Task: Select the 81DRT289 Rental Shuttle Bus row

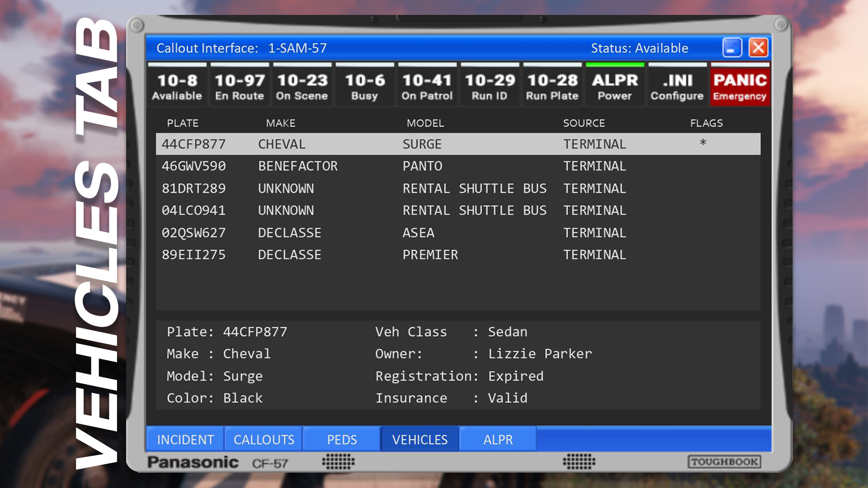Action: click(x=458, y=188)
